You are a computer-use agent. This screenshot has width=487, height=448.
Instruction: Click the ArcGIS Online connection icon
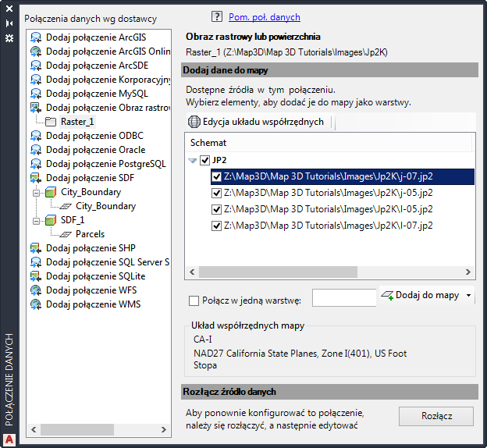click(x=36, y=52)
